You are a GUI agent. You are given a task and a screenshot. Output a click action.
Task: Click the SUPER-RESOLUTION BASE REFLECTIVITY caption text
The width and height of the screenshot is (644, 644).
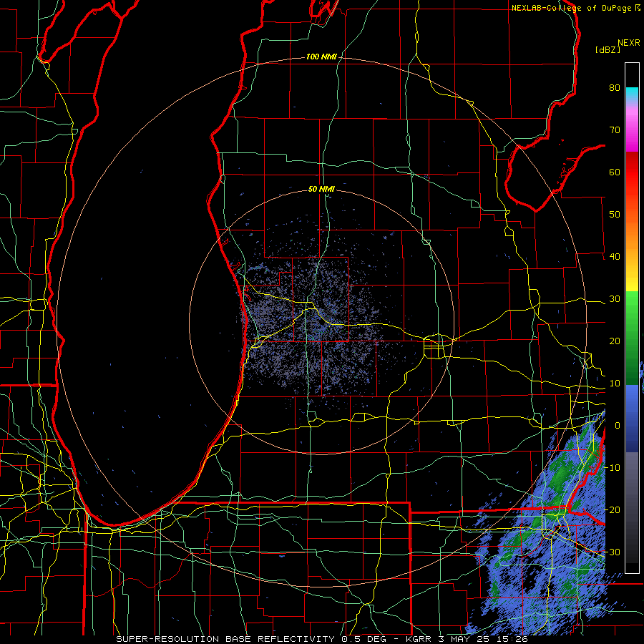click(225, 639)
